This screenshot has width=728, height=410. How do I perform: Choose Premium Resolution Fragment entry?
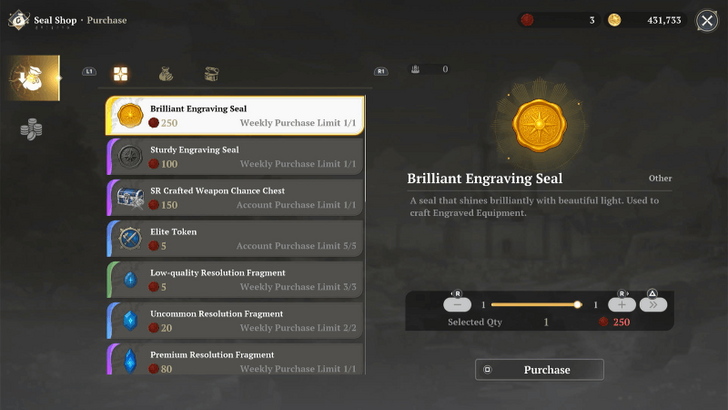[235, 359]
